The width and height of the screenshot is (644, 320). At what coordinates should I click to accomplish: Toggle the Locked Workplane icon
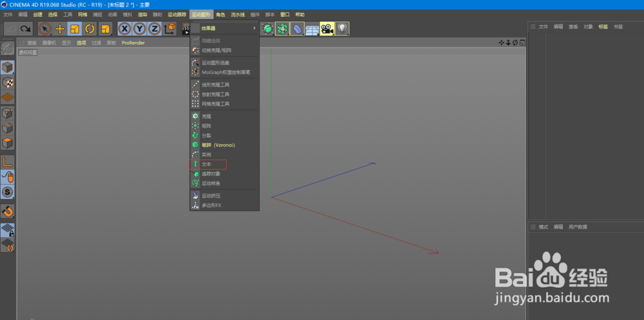[x=8, y=230]
